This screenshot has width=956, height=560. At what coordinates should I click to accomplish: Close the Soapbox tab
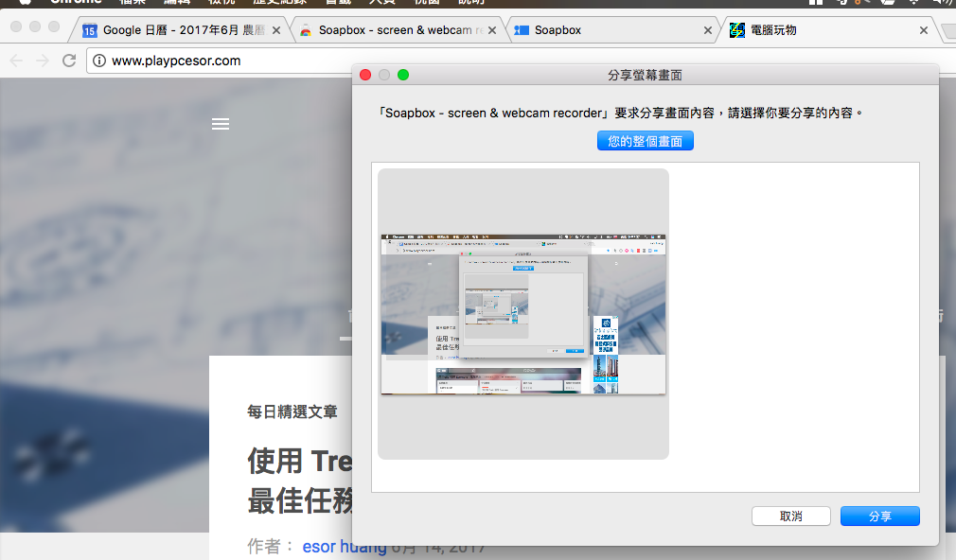click(x=708, y=30)
